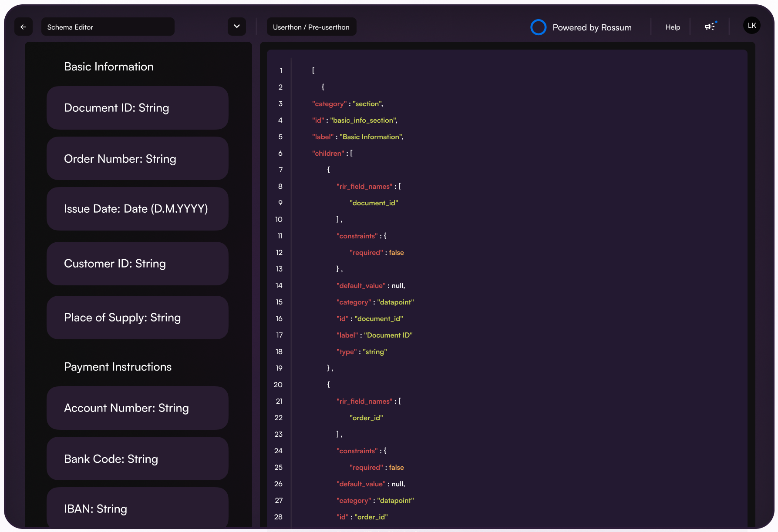Select the Issue Date field card
778x532 pixels.
tap(138, 209)
